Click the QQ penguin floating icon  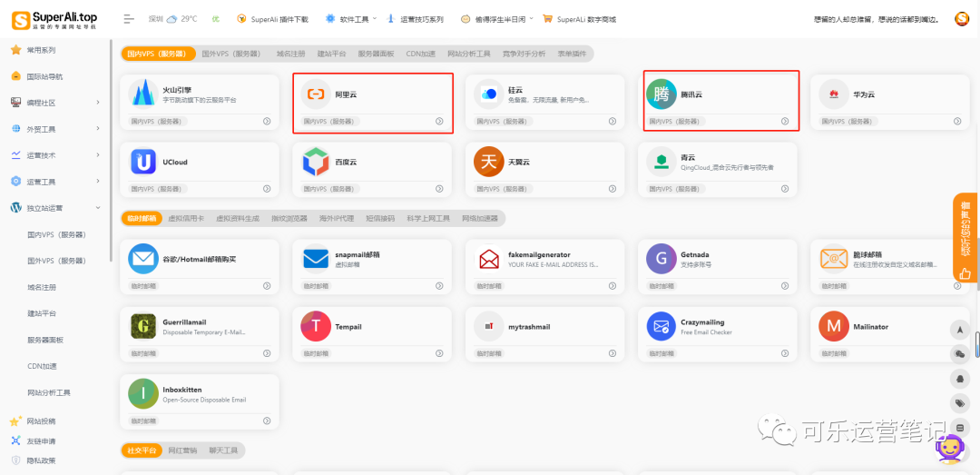point(960,378)
